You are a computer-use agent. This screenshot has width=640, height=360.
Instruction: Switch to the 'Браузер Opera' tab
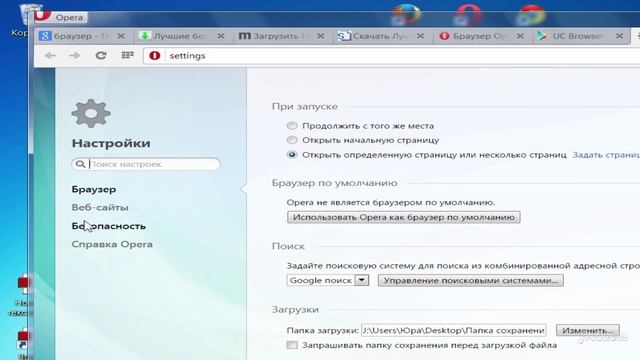pos(482,36)
